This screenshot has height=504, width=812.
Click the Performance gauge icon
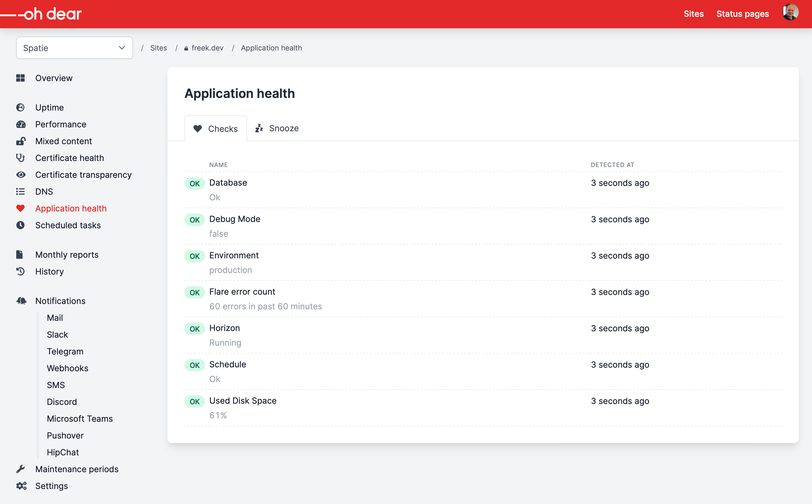[21, 124]
